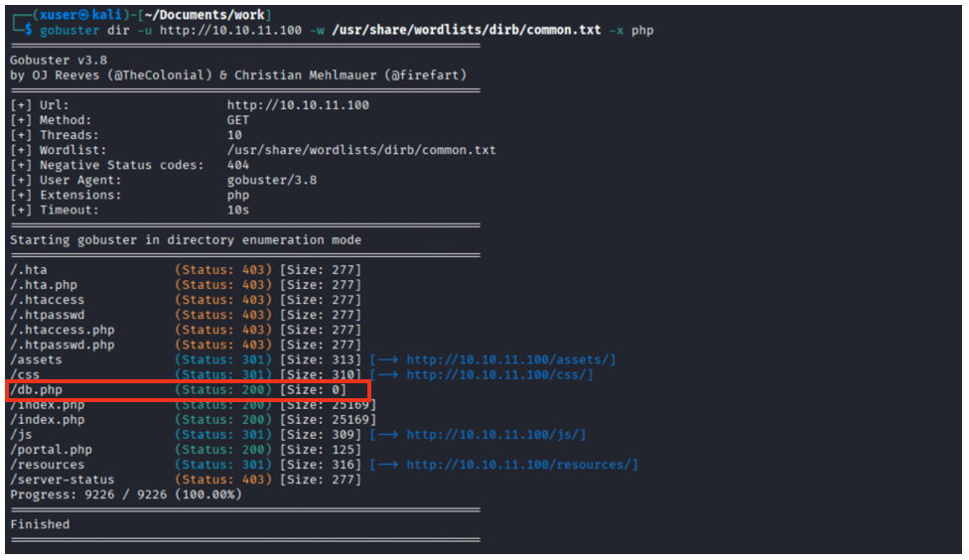Viewport: 969px width, 560px height.
Task: Select the Progress: 9226 / 9226 line
Action: click(x=125, y=494)
